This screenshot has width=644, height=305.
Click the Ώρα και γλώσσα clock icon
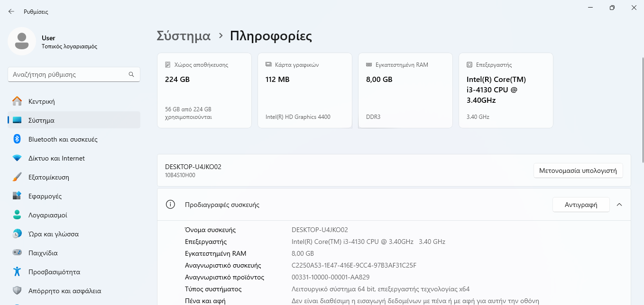point(17,234)
